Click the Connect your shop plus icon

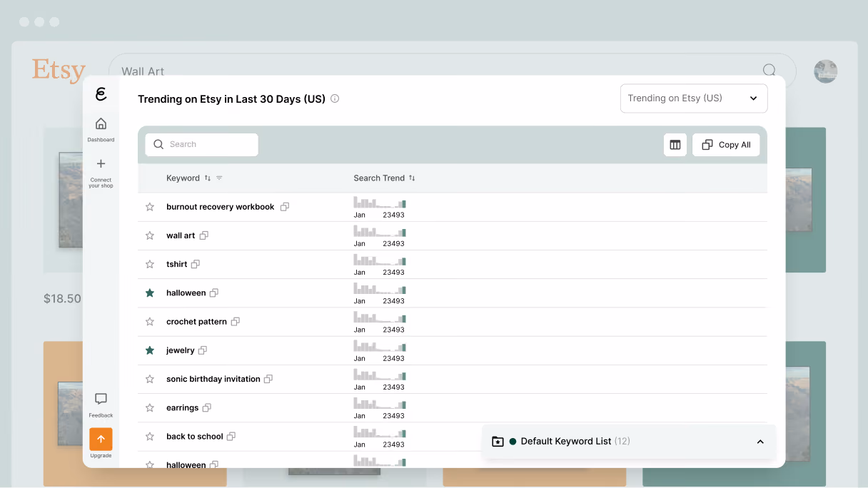(x=101, y=163)
